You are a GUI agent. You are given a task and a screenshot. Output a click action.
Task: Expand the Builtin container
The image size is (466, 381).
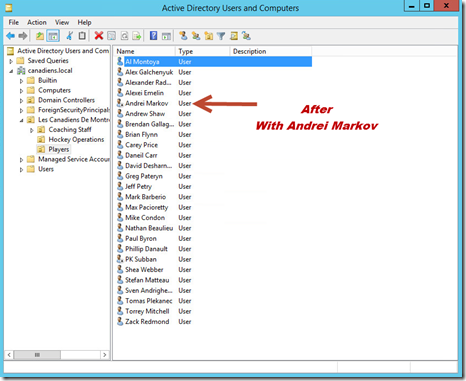point(21,81)
